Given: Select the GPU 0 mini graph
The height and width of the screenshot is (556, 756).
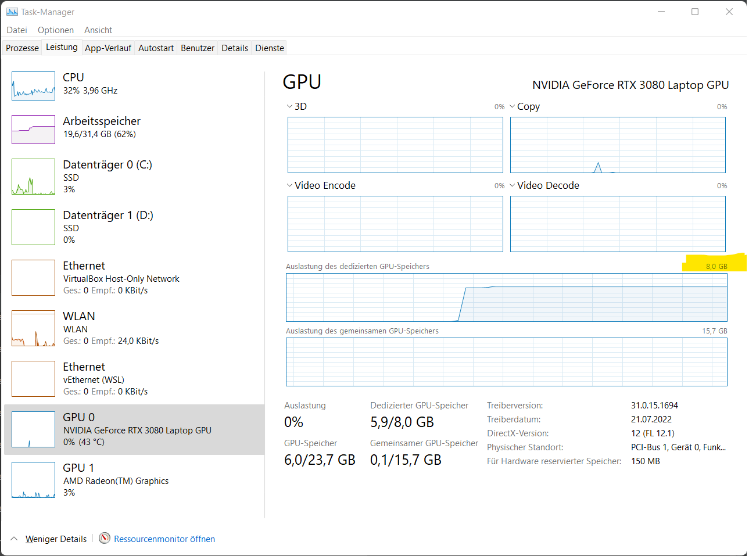Looking at the screenshot, I should point(33,429).
